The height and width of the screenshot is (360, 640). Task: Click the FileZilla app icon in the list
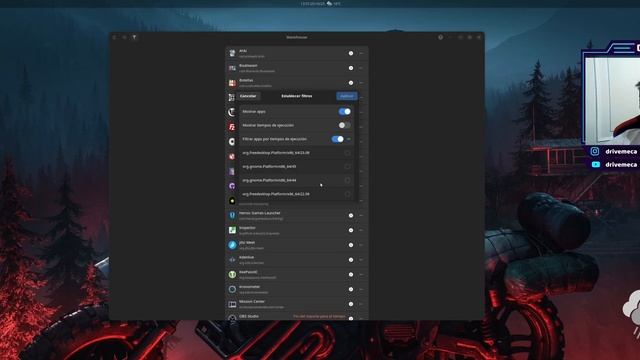pos(232,127)
